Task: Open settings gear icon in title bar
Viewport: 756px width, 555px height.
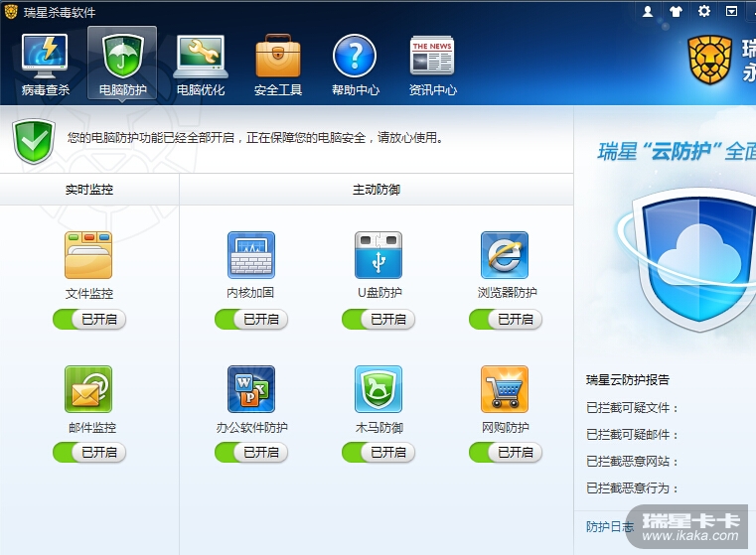Action: click(704, 11)
